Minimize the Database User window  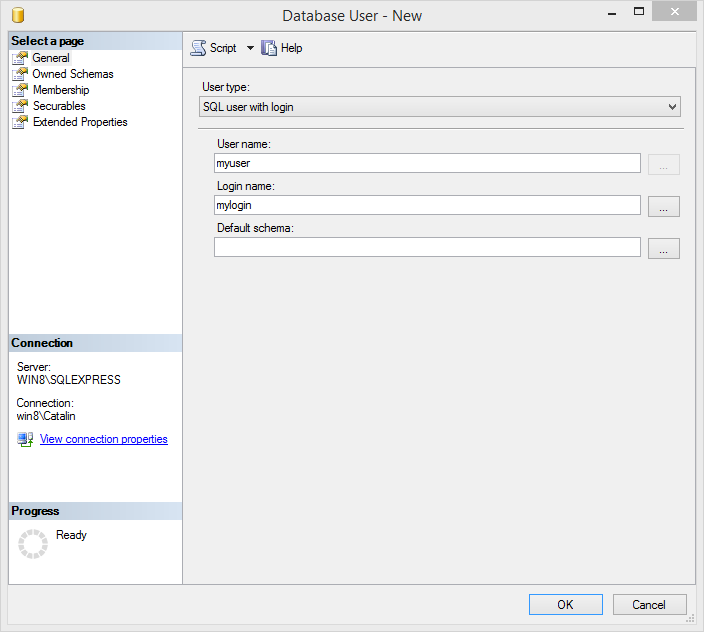(x=612, y=13)
